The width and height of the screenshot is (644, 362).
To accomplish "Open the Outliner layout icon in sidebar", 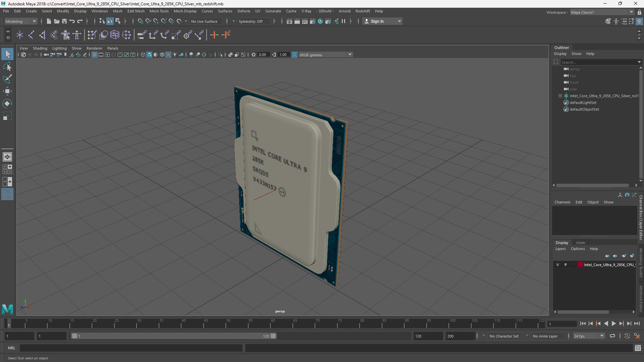I will pos(7,194).
